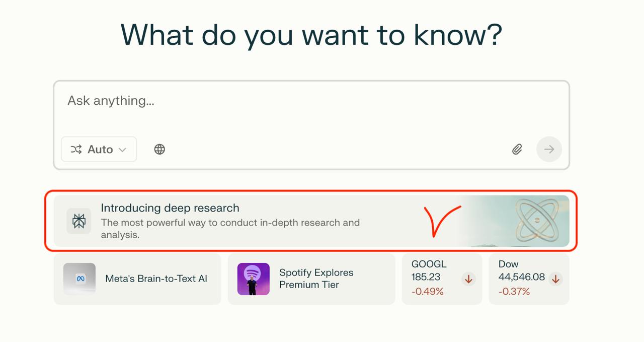Click the Meta logo thumbnail icon
This screenshot has height=342, width=644.
coord(79,279)
